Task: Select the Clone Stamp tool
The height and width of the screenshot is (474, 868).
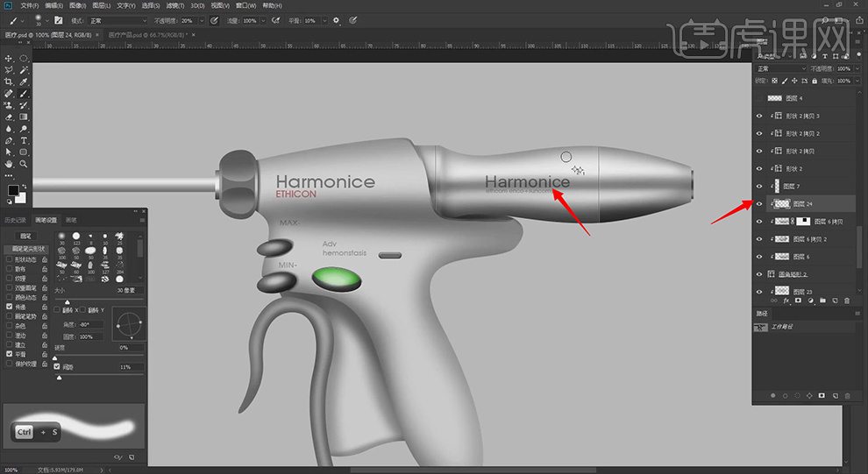Action: click(x=8, y=105)
